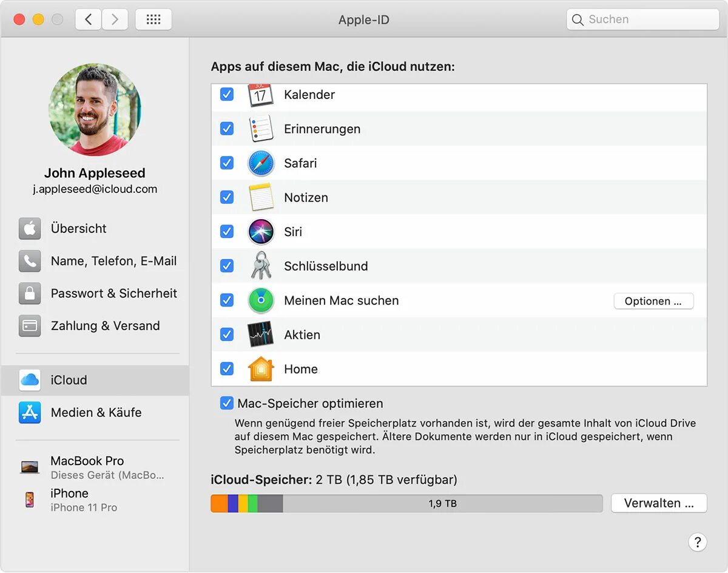This screenshot has height=573, width=728.
Task: Click the green storage bar segment
Action: tap(253, 503)
